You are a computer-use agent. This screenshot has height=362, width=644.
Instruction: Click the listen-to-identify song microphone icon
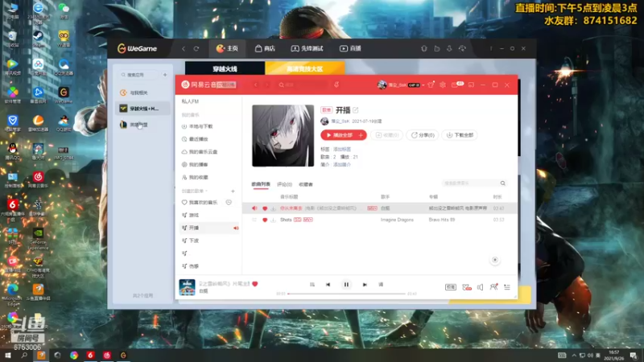(336, 84)
